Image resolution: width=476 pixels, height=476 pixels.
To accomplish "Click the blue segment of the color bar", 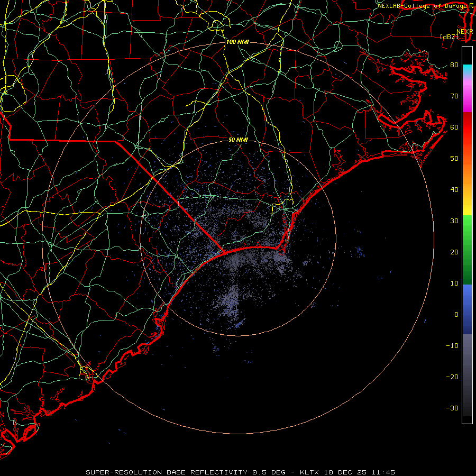I will (x=467, y=309).
